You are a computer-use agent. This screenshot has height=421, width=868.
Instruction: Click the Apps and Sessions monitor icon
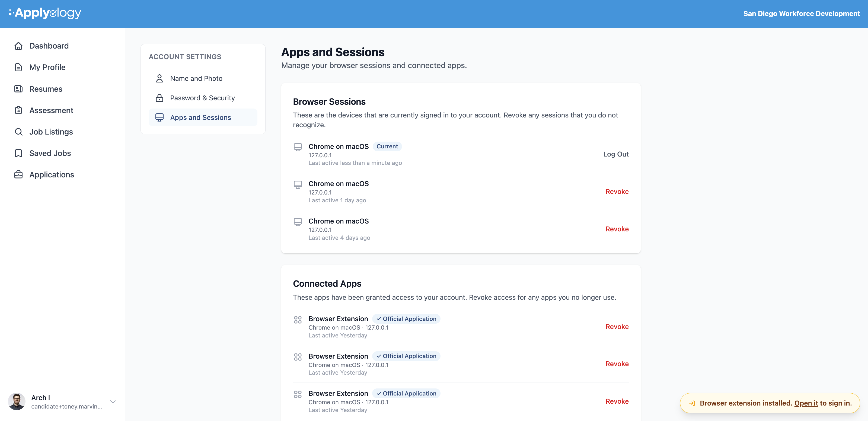point(159,118)
